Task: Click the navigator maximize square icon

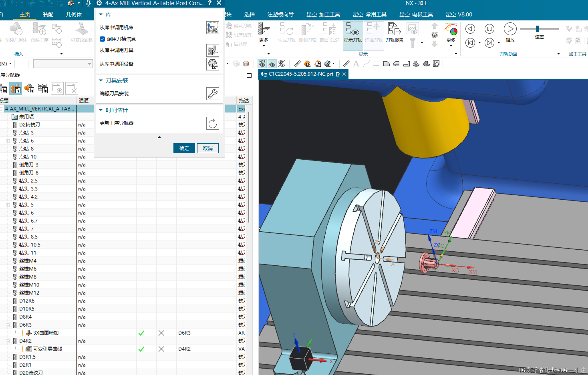Action: (249, 75)
